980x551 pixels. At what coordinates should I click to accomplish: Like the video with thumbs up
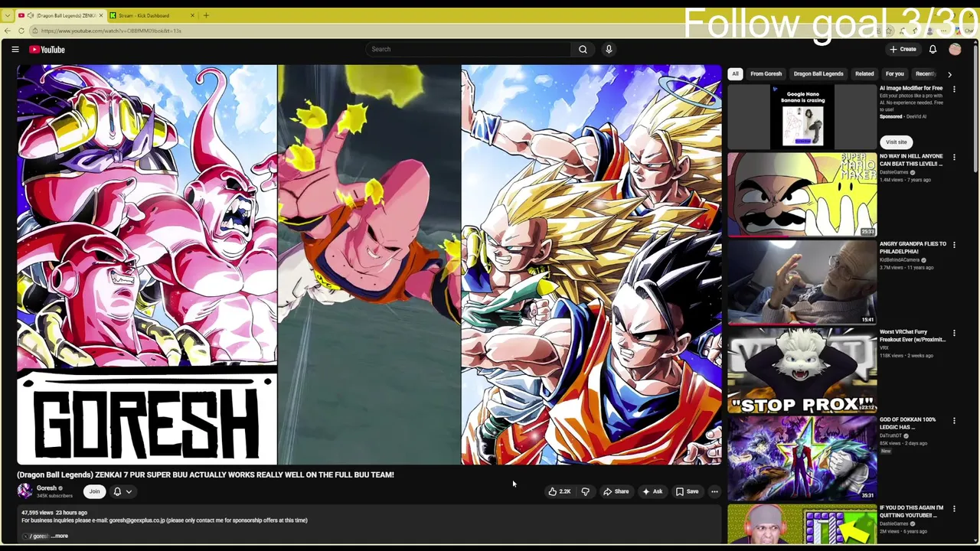click(x=560, y=491)
